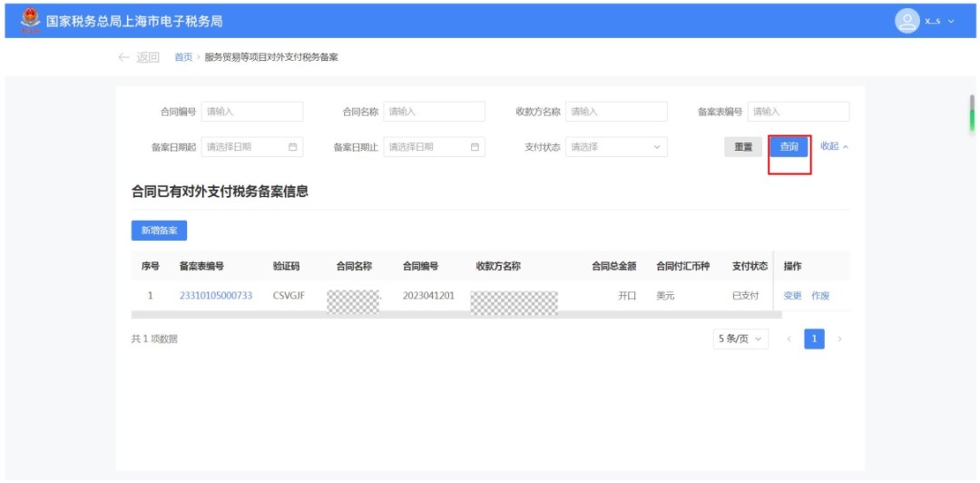Click the 合同总金额 column header

click(613, 266)
